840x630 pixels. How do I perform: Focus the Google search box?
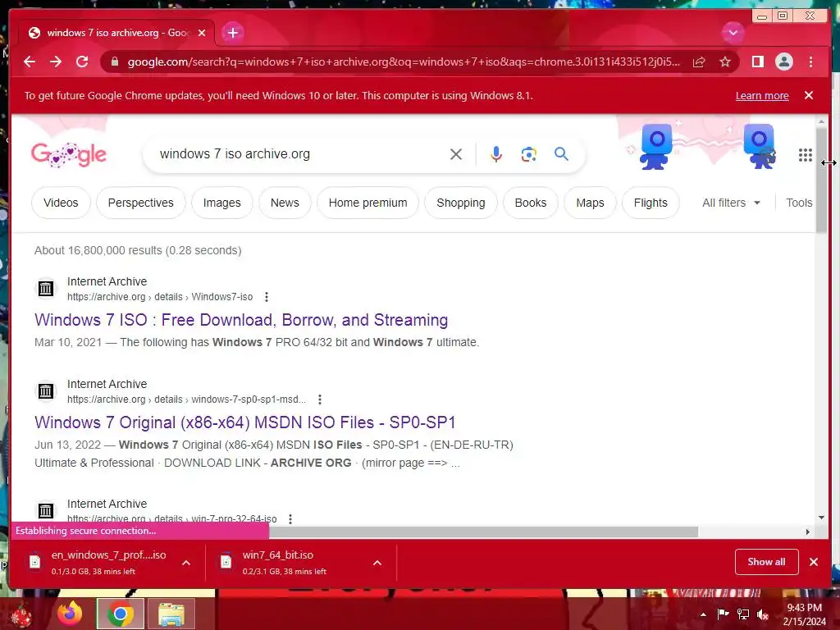click(300, 154)
